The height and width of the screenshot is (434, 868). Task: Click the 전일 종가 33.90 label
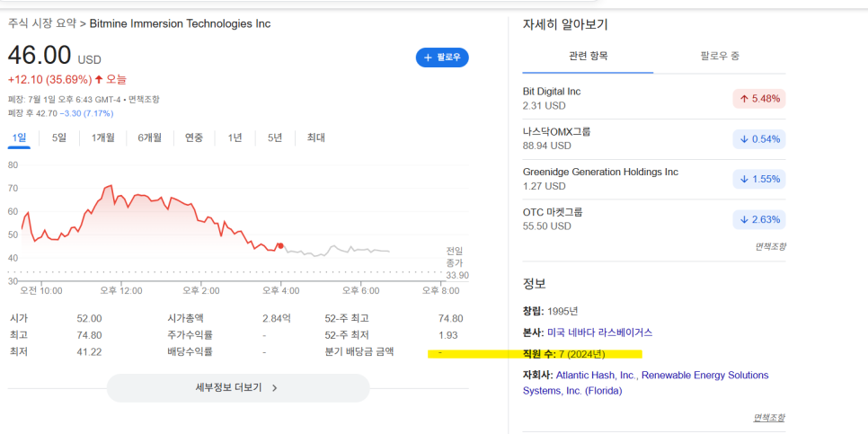pyautogui.click(x=457, y=263)
